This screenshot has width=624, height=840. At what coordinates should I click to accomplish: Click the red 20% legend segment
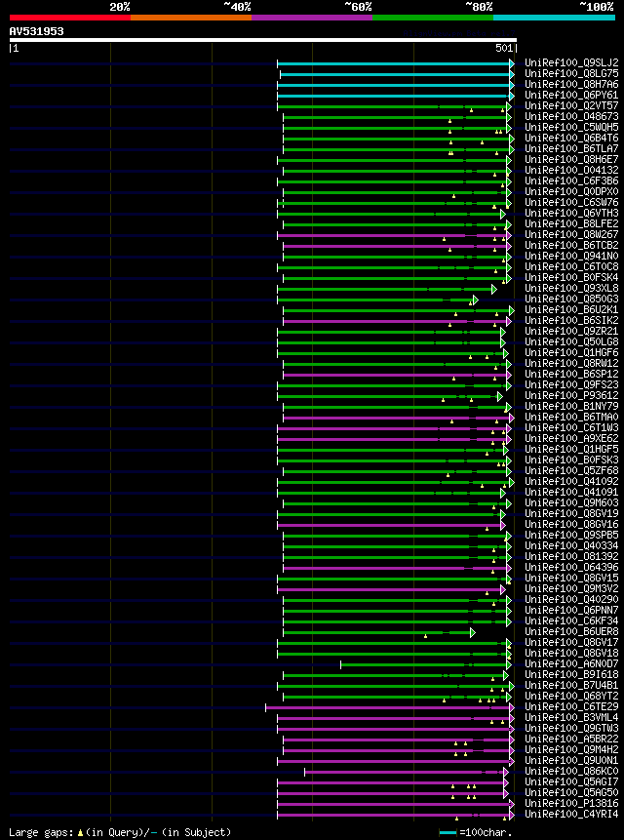[70, 18]
